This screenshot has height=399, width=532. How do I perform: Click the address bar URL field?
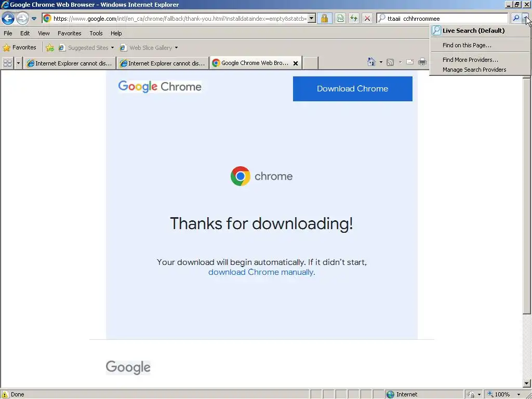[x=175, y=18]
